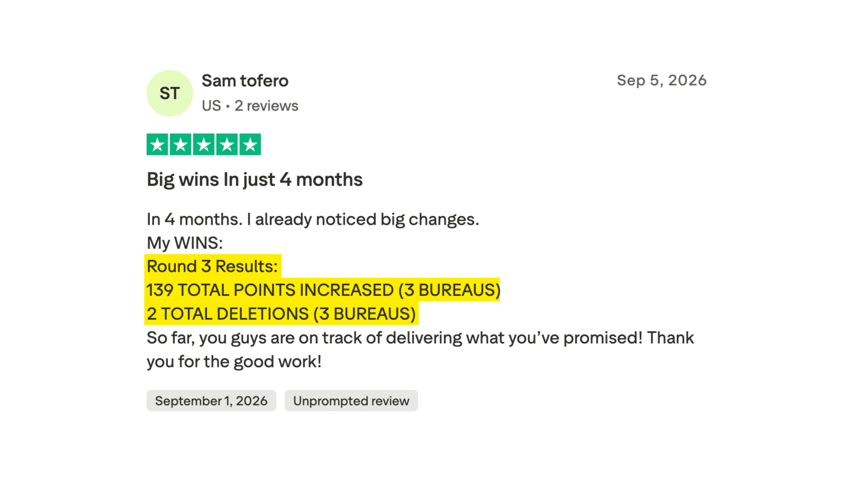The width and height of the screenshot is (868, 488).
Task: Click the My WINS: text line
Action: 185,243
